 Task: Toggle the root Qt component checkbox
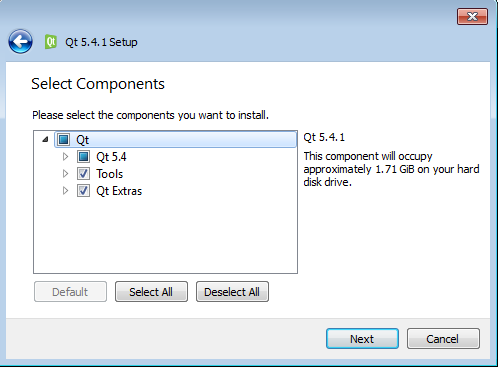(x=63, y=140)
